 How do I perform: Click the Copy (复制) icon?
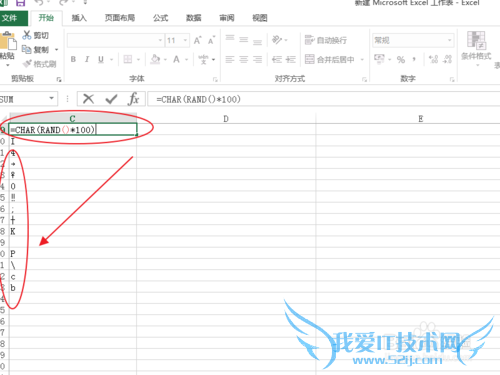(x=27, y=49)
